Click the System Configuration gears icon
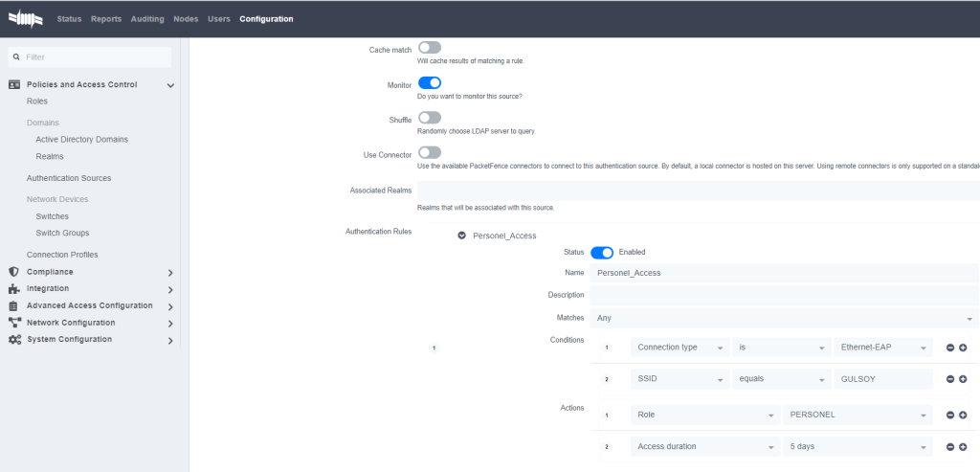The image size is (980, 472). [14, 340]
